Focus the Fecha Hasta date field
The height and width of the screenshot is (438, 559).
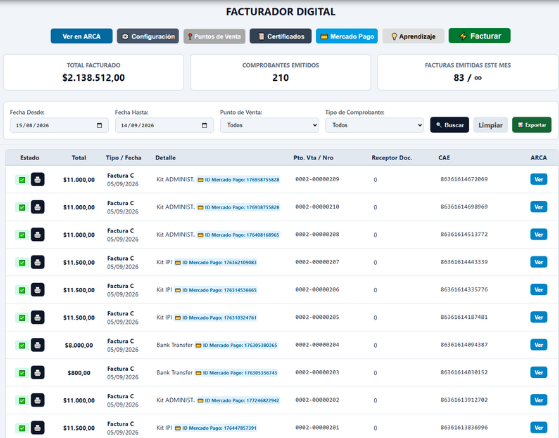[164, 125]
